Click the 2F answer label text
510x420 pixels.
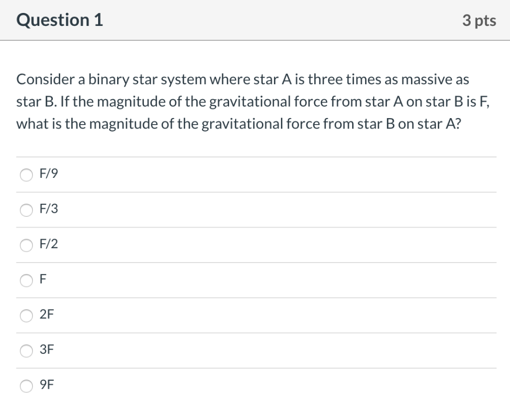coord(47,314)
